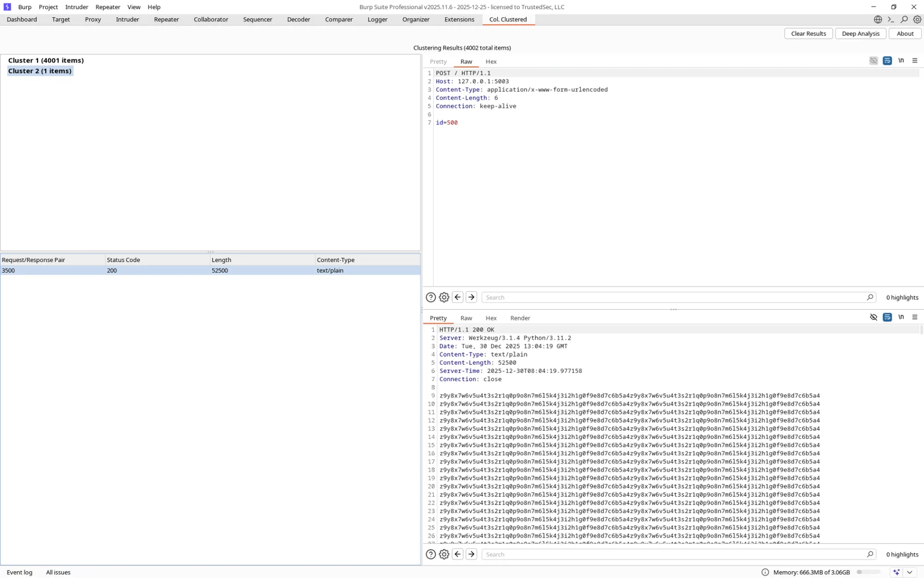Toggle response non-printable characters \n
Image resolution: width=924 pixels, height=578 pixels.
(901, 317)
